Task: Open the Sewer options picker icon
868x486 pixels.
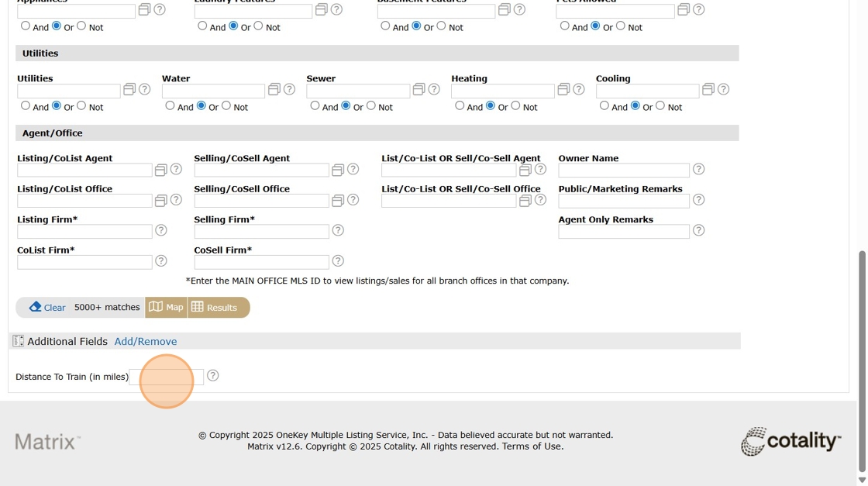Action: (x=418, y=90)
